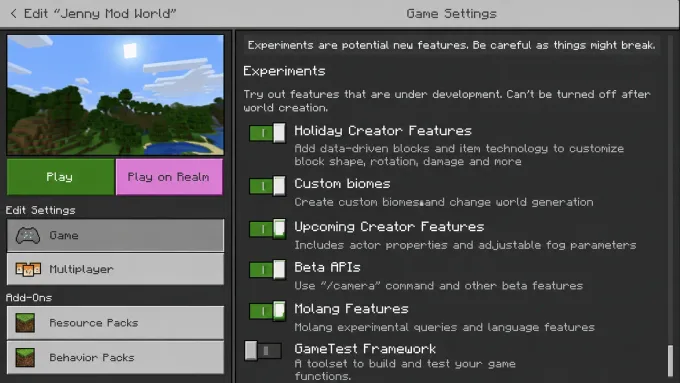
Task: Click the "Add-Ons" heading
Action: pos(29,298)
